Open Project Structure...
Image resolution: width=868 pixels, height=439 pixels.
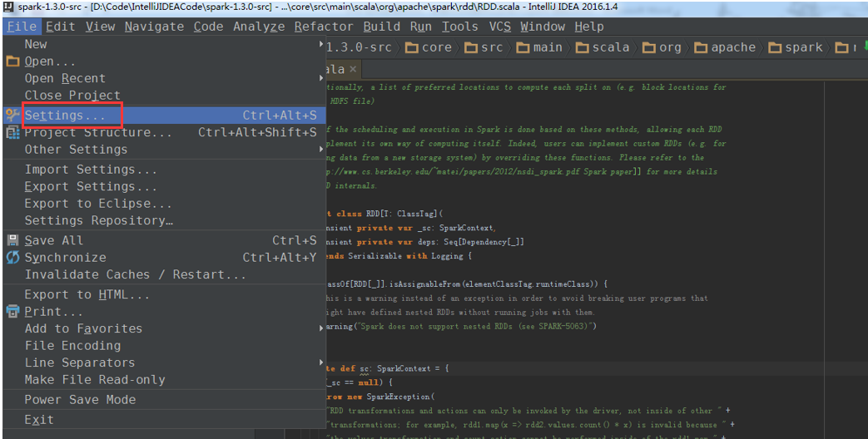[165, 132]
